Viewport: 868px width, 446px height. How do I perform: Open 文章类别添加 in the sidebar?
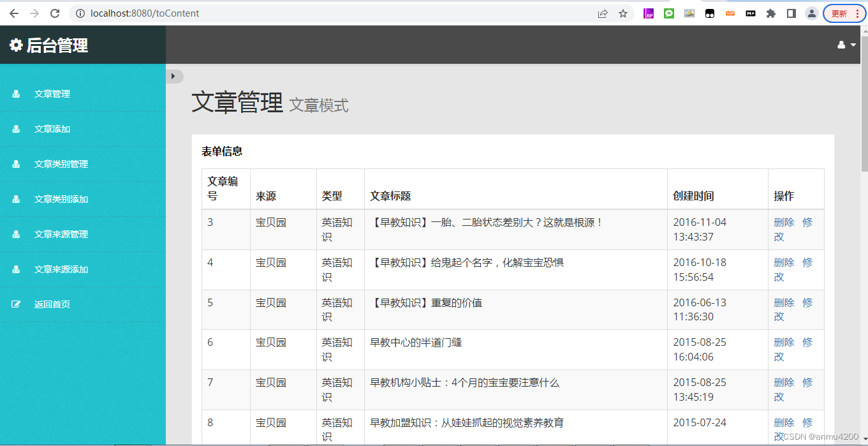(x=61, y=199)
